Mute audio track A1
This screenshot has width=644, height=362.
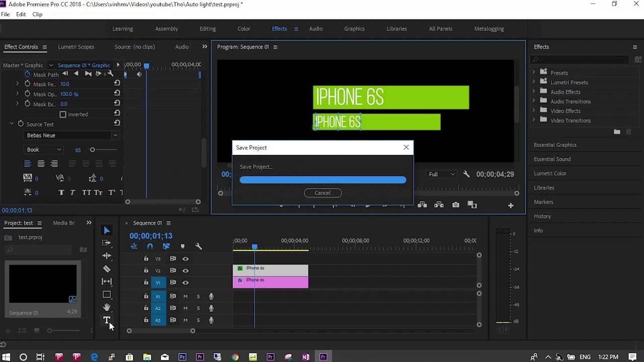coord(185,296)
